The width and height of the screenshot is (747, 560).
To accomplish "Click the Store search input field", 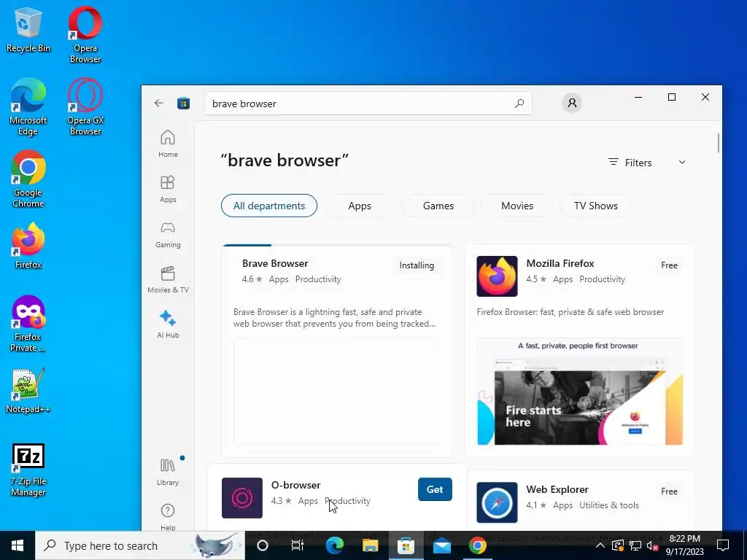I will point(368,104).
